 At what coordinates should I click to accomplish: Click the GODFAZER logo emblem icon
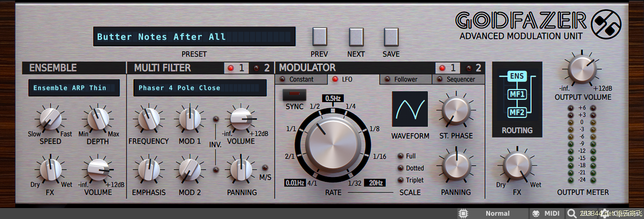coord(606,25)
